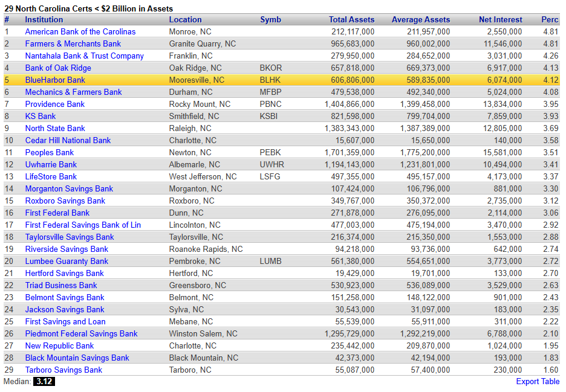566x392 pixels.
Task: Click total assets value 15,607,000
Action: [x=355, y=140]
